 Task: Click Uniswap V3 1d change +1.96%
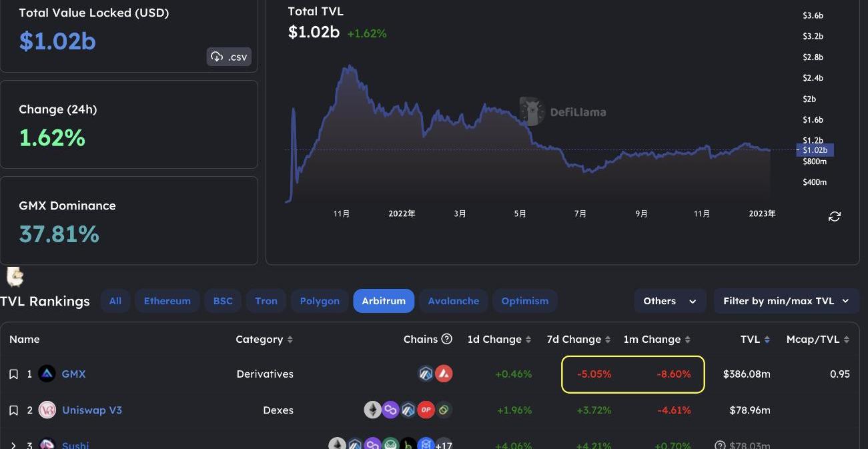pyautogui.click(x=513, y=410)
